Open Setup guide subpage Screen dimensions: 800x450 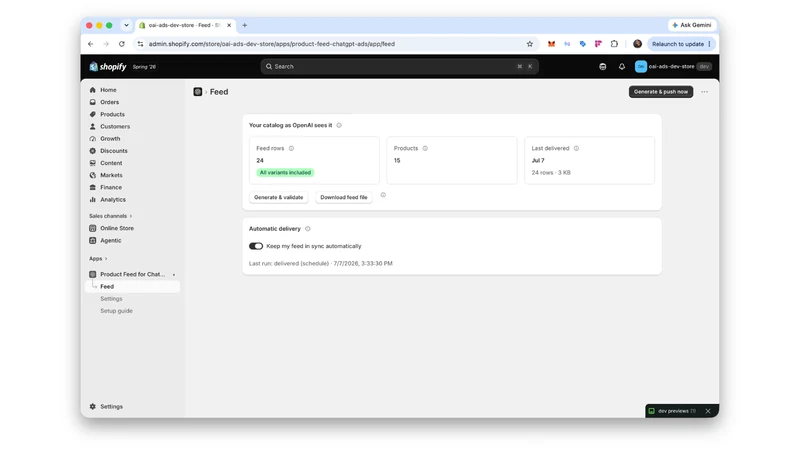116,311
